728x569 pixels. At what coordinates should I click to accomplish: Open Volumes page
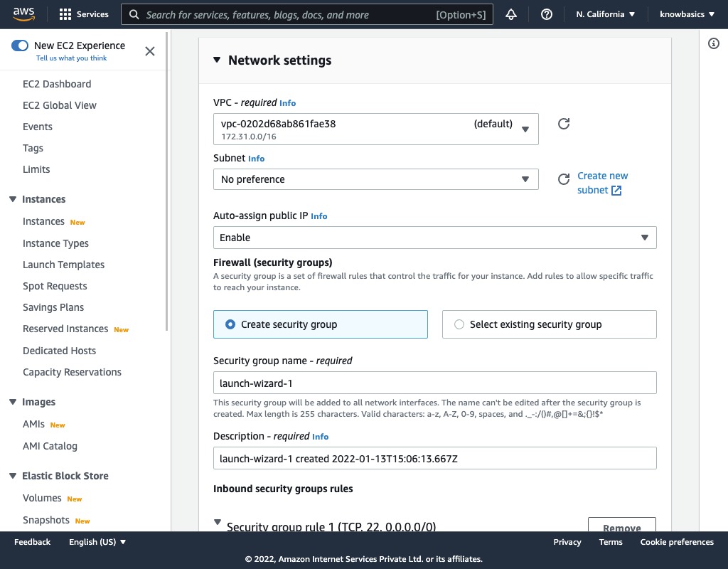(42, 498)
